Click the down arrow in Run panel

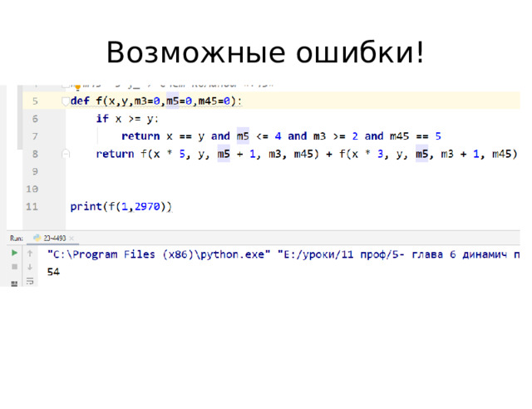pyautogui.click(x=30, y=267)
